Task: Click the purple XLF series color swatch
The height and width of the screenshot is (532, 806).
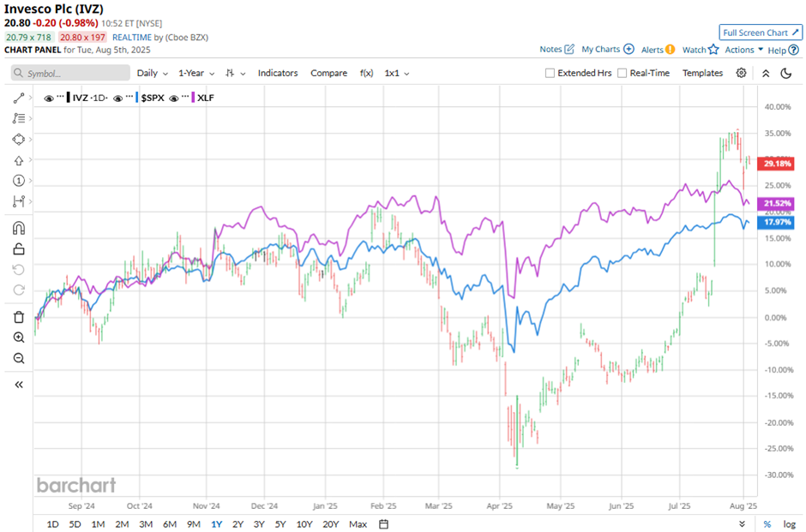Action: click(193, 98)
